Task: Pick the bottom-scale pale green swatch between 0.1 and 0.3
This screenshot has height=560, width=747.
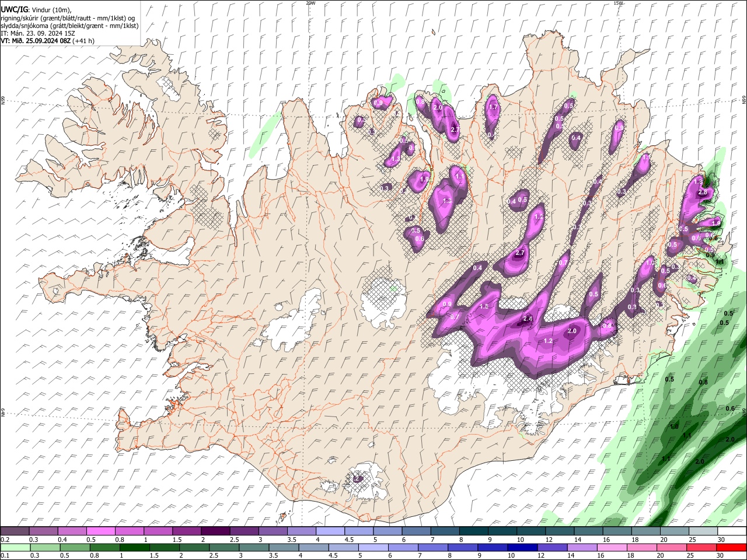Action: pos(15,547)
